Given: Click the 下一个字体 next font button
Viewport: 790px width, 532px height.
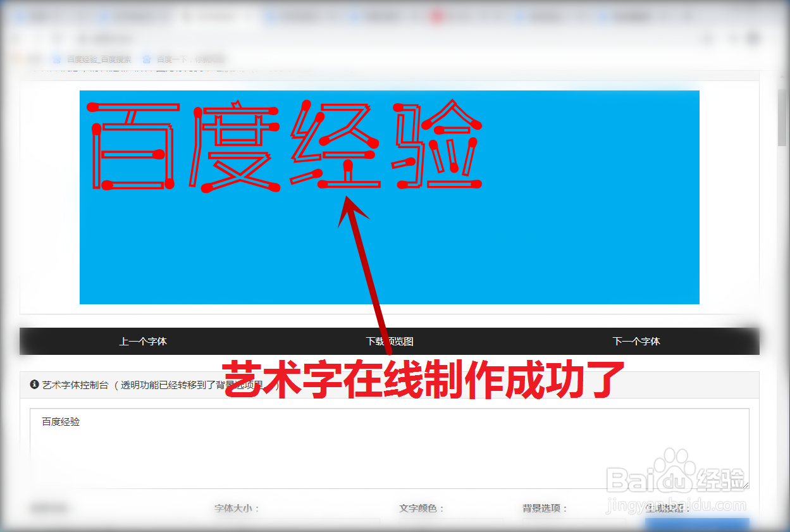Looking at the screenshot, I should tap(636, 341).
